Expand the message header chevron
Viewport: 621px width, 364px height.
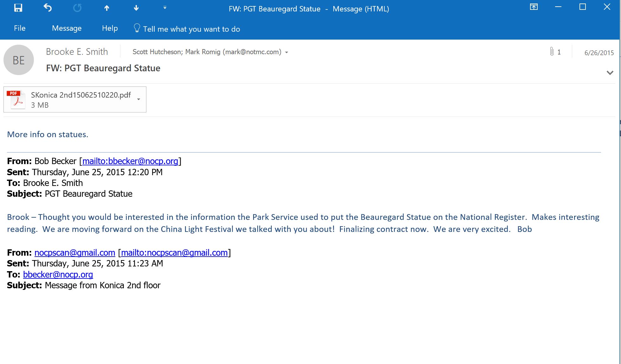610,73
